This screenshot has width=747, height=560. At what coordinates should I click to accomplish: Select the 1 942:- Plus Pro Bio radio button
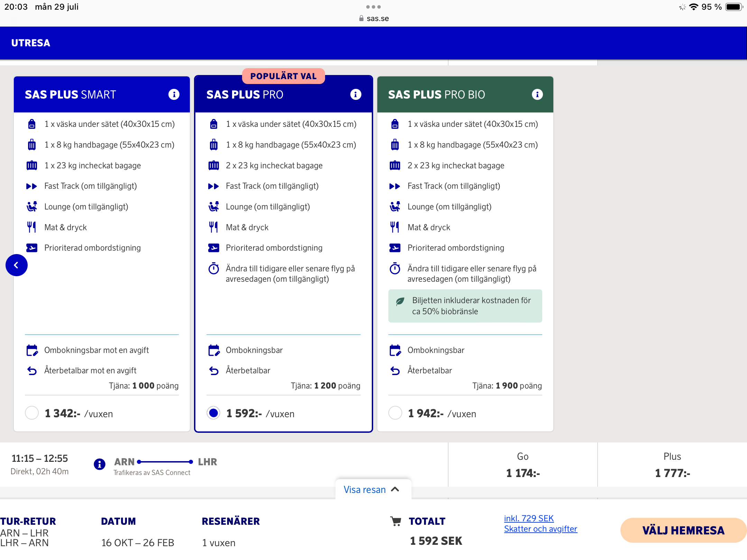click(395, 413)
